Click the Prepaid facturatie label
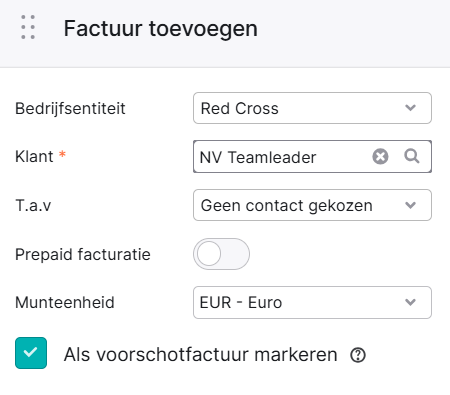Viewport: 450px width, 395px height. coord(83,254)
